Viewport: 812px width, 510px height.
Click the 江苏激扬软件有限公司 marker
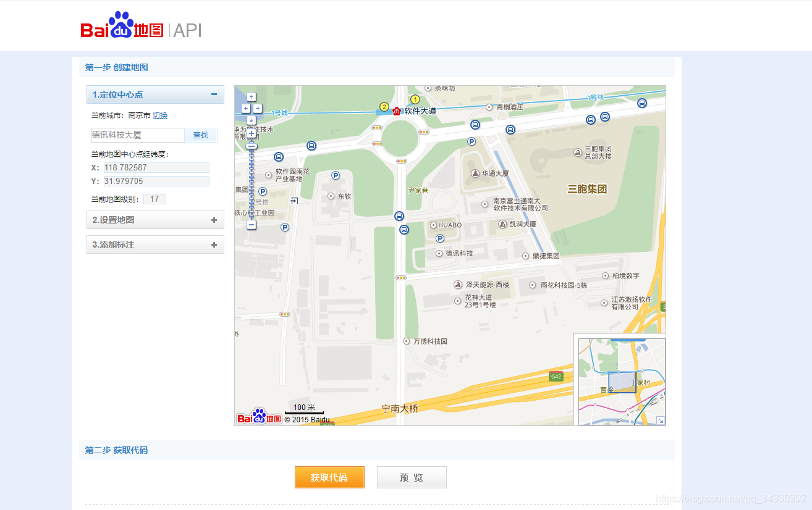coord(604,303)
